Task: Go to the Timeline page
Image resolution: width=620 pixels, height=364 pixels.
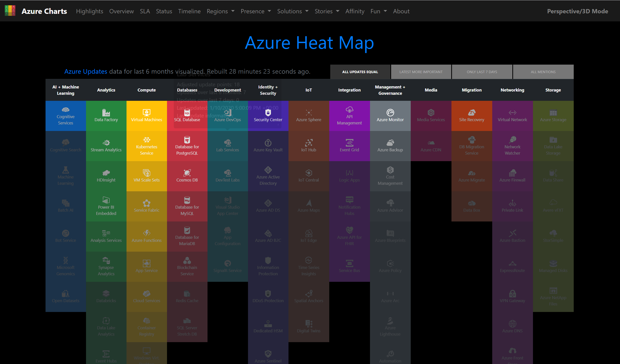Action: coord(189,11)
